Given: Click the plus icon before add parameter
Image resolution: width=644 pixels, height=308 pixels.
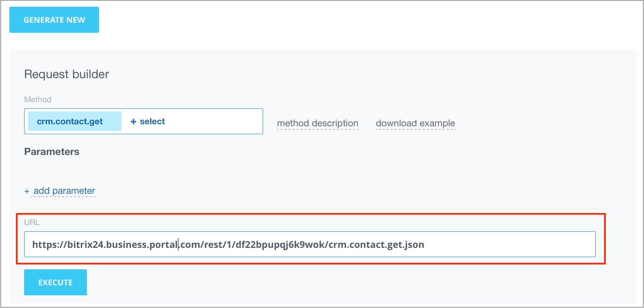Looking at the screenshot, I should [x=27, y=191].
